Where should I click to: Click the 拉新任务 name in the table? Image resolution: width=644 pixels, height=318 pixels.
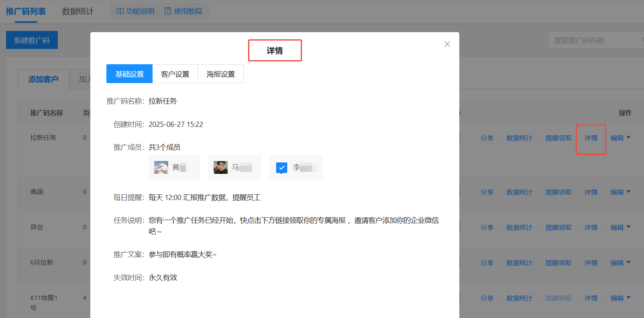point(43,138)
